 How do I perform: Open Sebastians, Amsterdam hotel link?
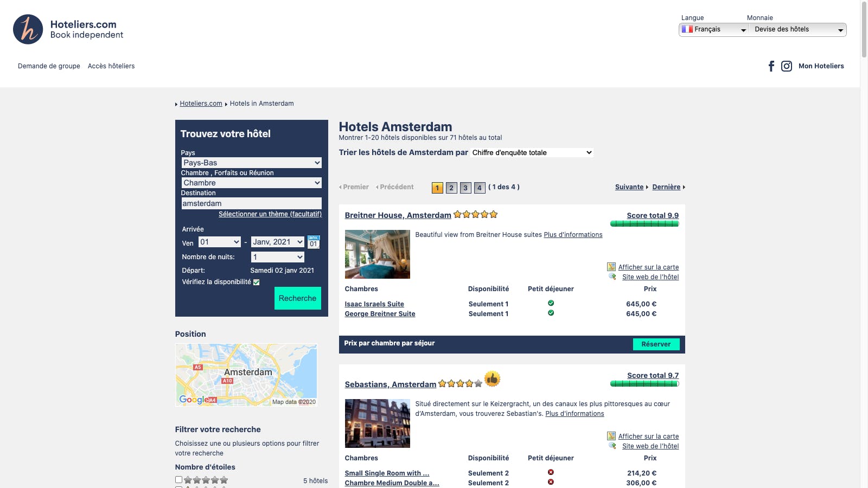(390, 384)
